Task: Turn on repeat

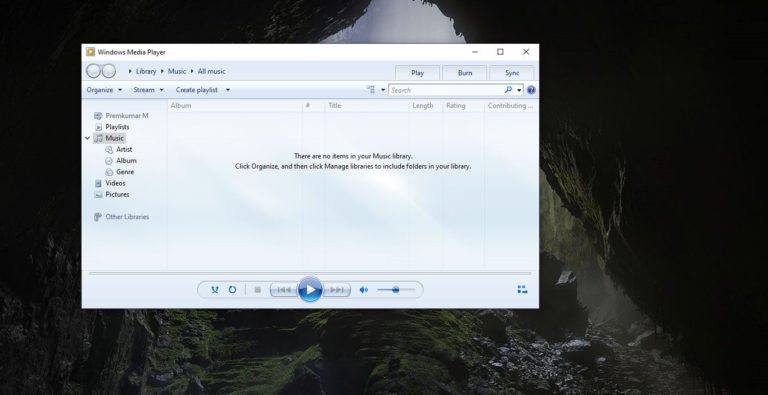Action: pos(232,290)
